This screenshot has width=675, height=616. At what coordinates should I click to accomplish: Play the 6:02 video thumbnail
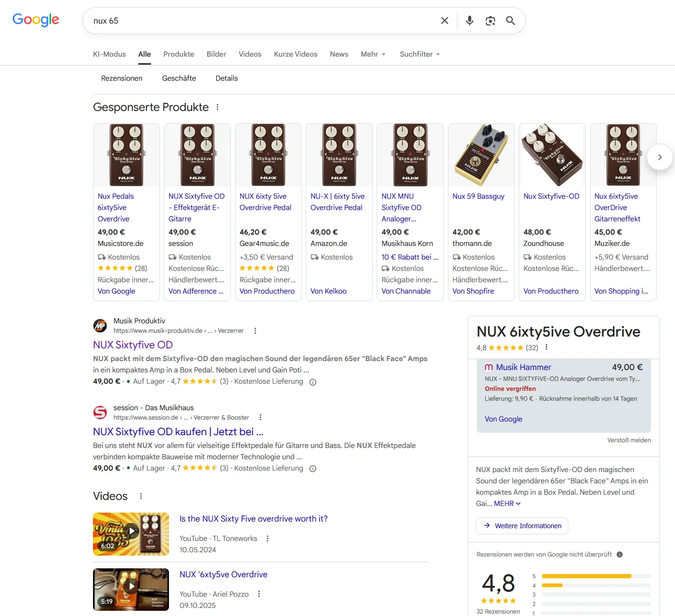pos(131,534)
